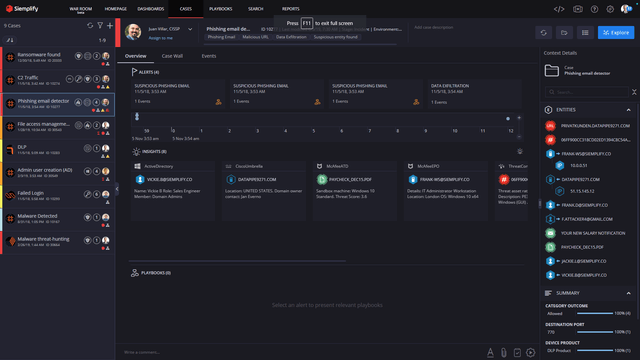
Task: Click the text formatting icon in comment bar
Action: point(490,352)
